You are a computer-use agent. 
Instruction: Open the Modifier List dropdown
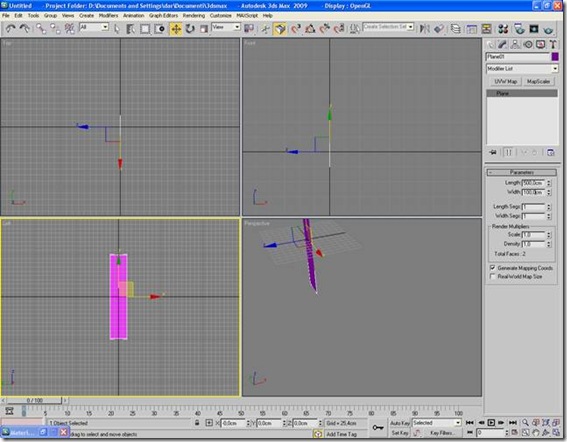pos(522,69)
